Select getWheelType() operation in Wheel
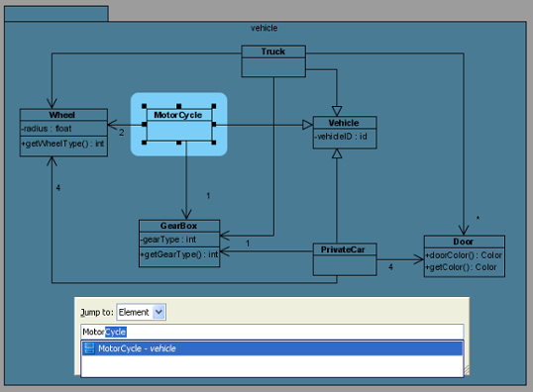The image size is (533, 392). [x=62, y=144]
